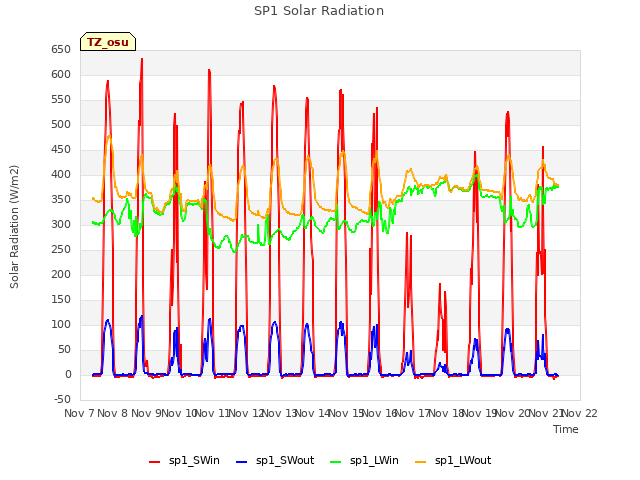The image size is (640, 480).
Task: Toggle the sp1_LWin legend entry
Action: 364,460
